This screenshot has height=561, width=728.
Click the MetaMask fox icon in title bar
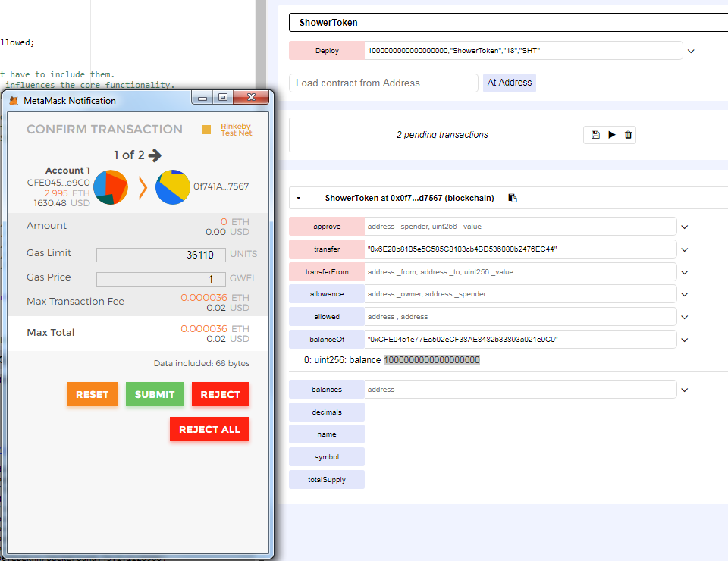pos(14,101)
